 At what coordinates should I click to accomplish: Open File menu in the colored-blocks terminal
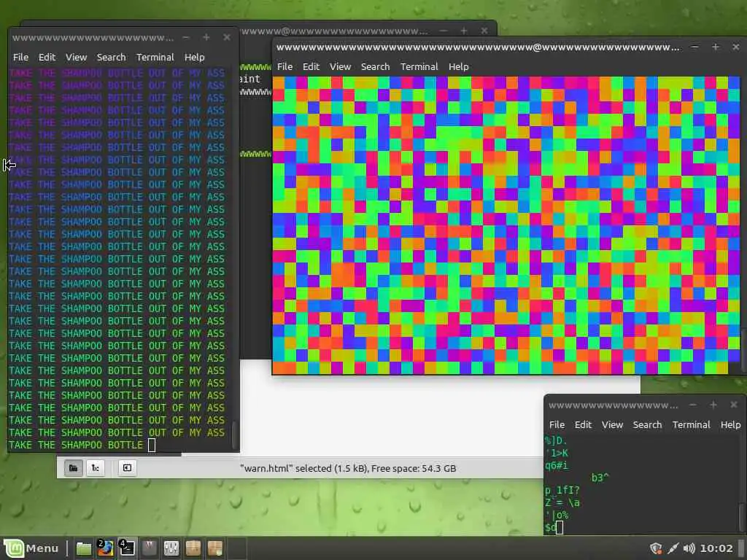coord(285,66)
